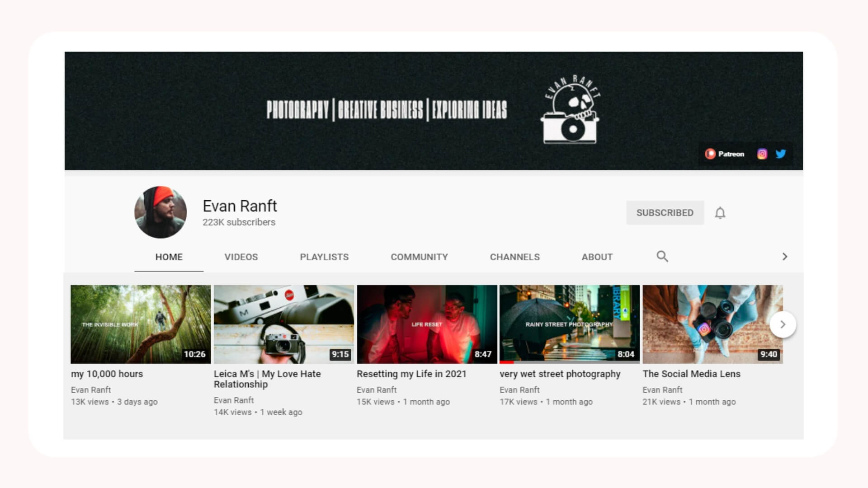The image size is (868, 488).
Task: Open the COMMUNITY tab
Action: (419, 257)
